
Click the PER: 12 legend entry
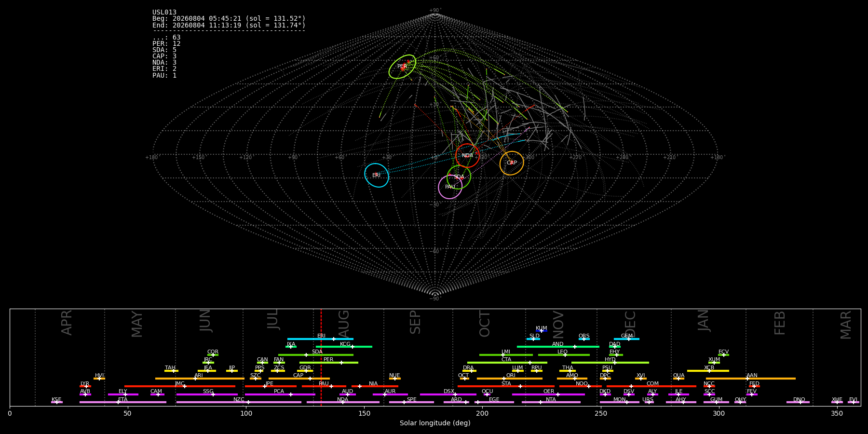166,44
